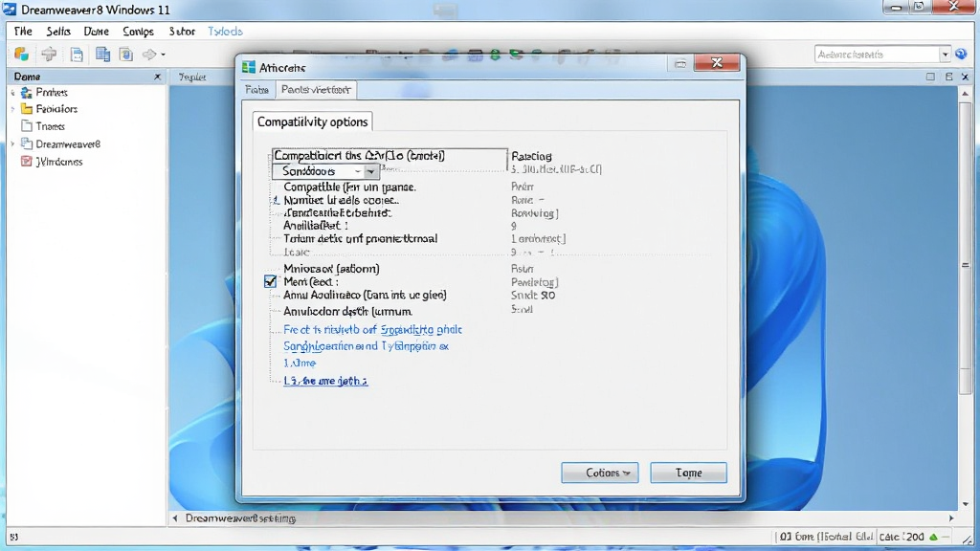This screenshot has height=551, width=980.
Task: Click the blue round icon beside search box
Action: tap(962, 55)
